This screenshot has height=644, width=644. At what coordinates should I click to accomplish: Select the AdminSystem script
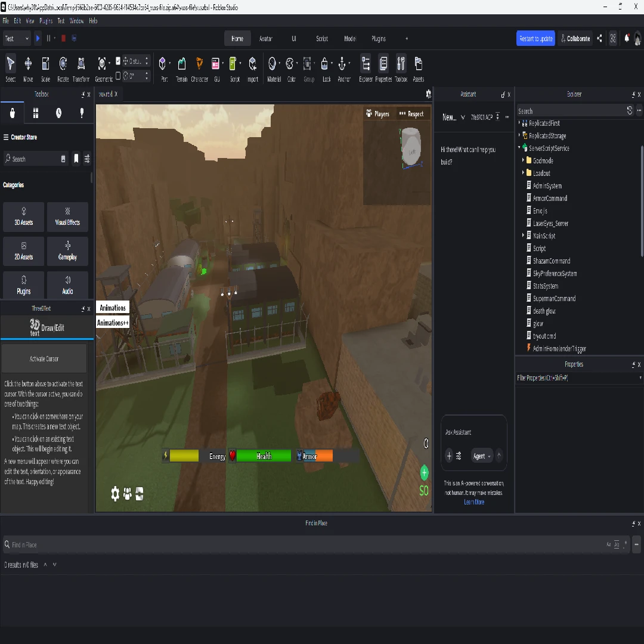547,185
